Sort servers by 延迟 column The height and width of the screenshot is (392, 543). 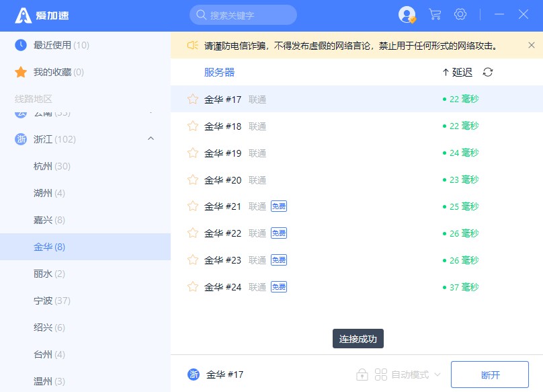(458, 73)
